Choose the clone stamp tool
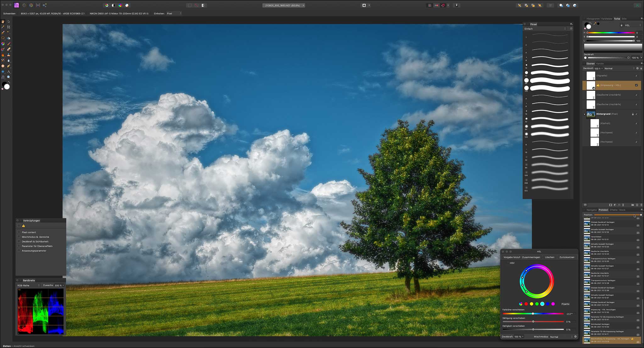 coord(8,55)
